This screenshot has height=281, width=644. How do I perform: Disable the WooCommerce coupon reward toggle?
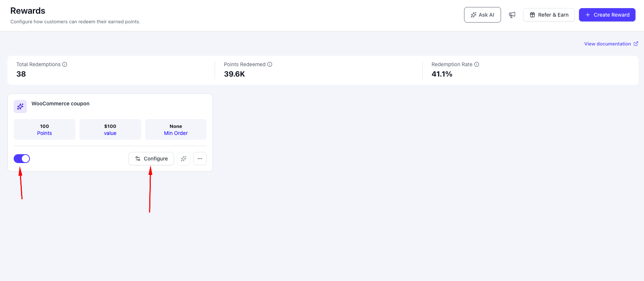click(22, 159)
